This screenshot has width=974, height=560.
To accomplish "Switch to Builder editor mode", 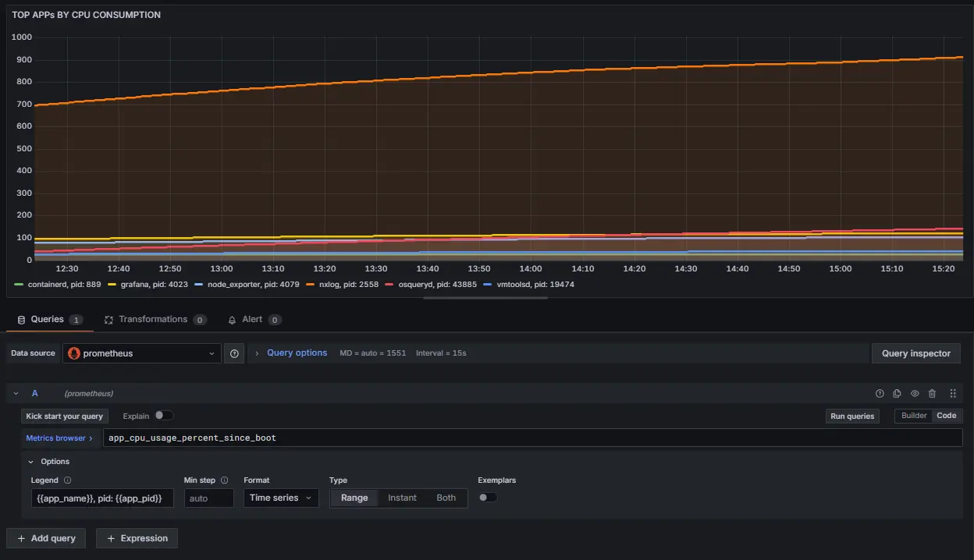I will (x=914, y=416).
